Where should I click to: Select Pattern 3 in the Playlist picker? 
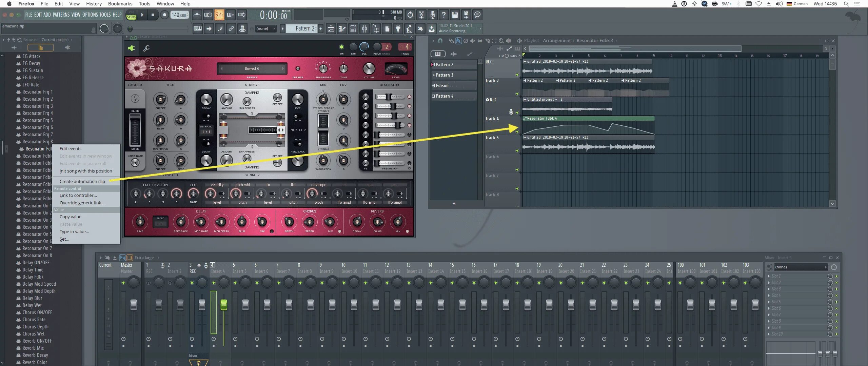tap(454, 75)
